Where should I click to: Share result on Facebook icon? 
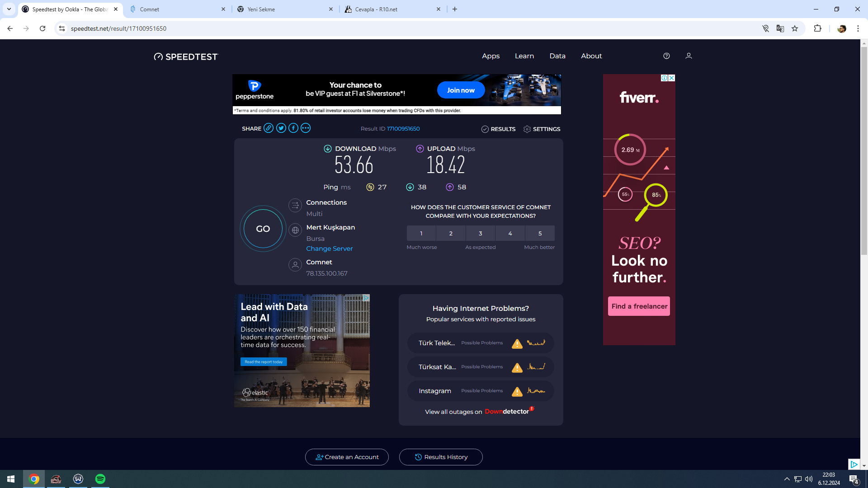click(x=293, y=128)
